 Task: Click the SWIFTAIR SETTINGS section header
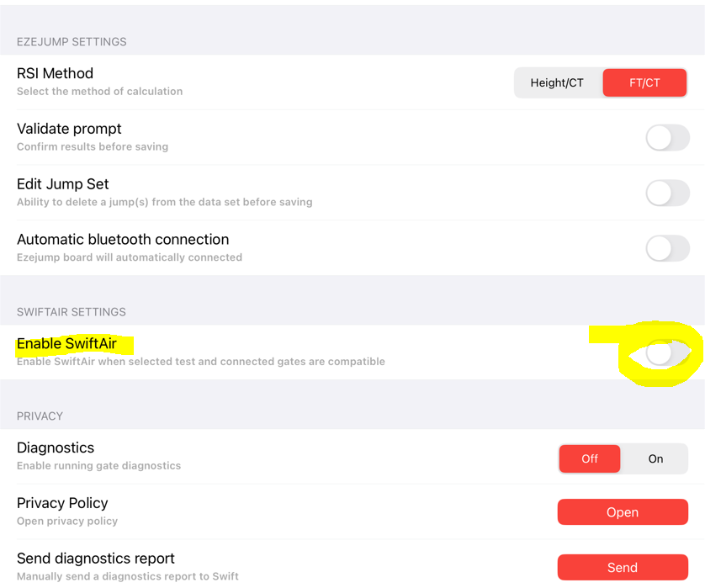coord(72,312)
